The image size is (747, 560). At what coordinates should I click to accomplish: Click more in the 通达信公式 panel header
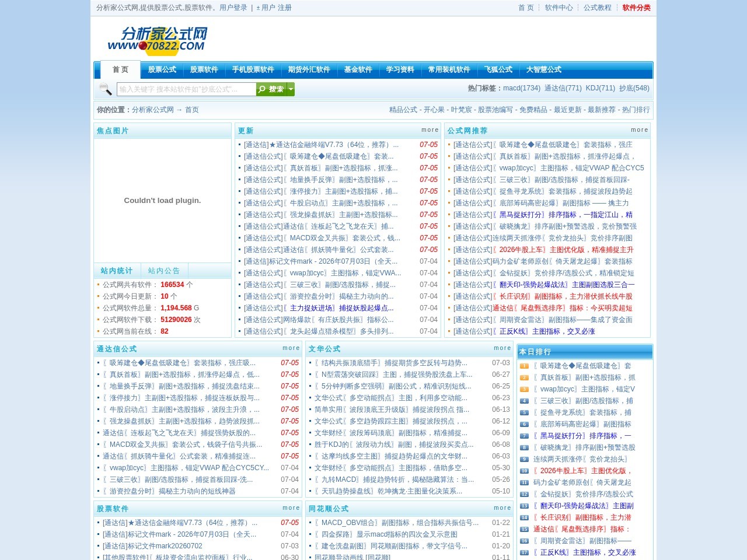tap(291, 348)
